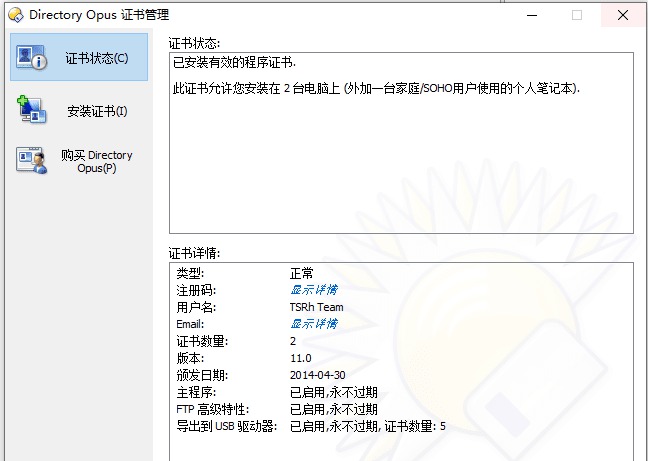648x461 pixels.
Task: Select the 证书状态(C) label
Action: [97, 58]
